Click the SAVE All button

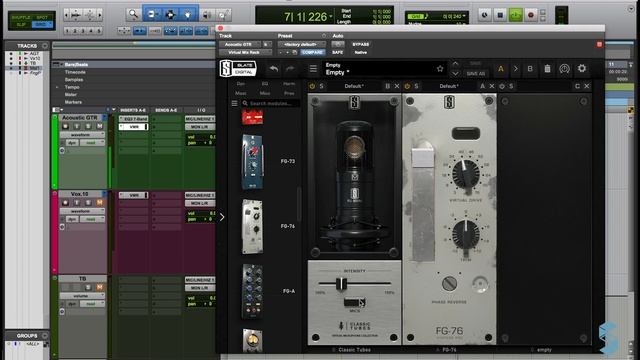coord(476,74)
